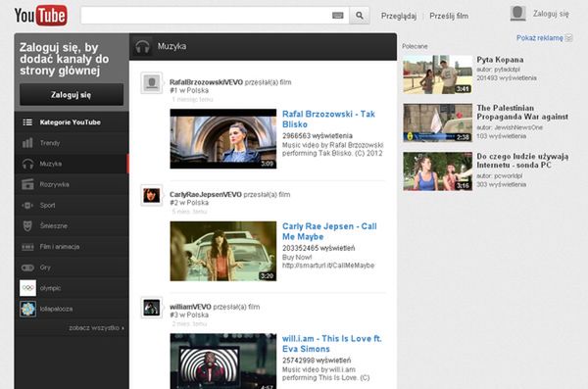The image size is (588, 389).
Task: Click the Muzyka header title text
Action: coord(171,46)
